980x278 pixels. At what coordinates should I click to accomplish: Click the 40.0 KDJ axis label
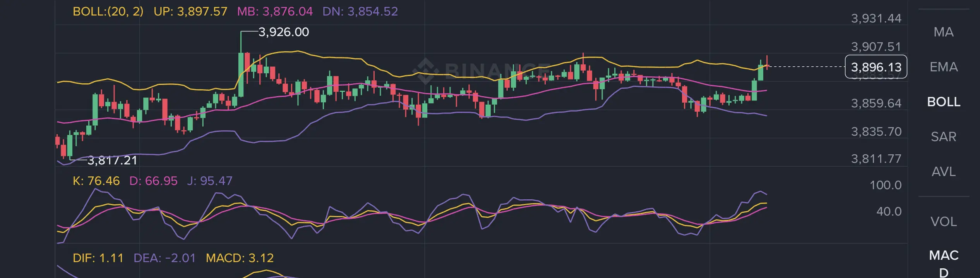click(x=889, y=211)
